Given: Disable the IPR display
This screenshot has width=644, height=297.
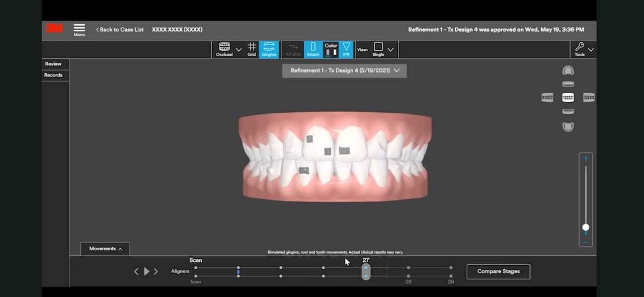Looking at the screenshot, I should 346,49.
